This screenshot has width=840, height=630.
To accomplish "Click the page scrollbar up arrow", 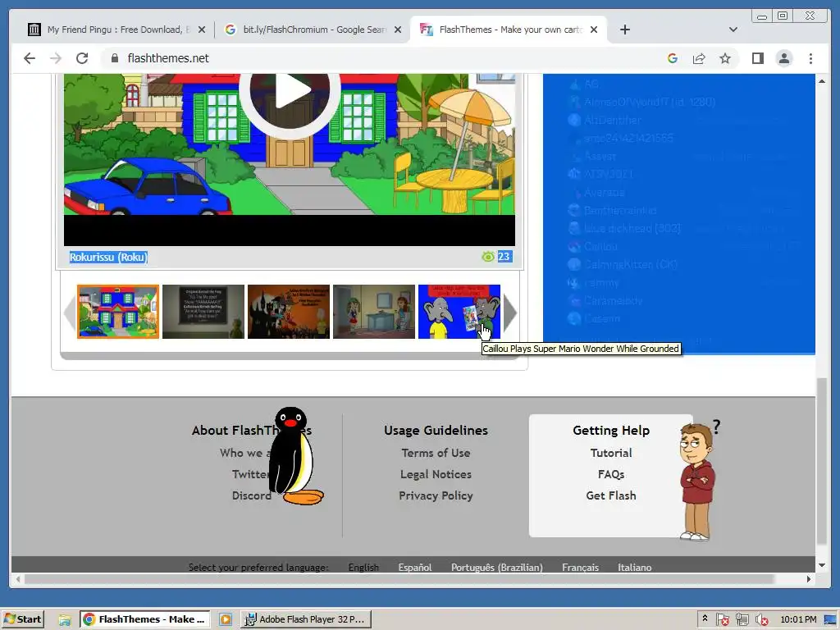I will (822, 81).
